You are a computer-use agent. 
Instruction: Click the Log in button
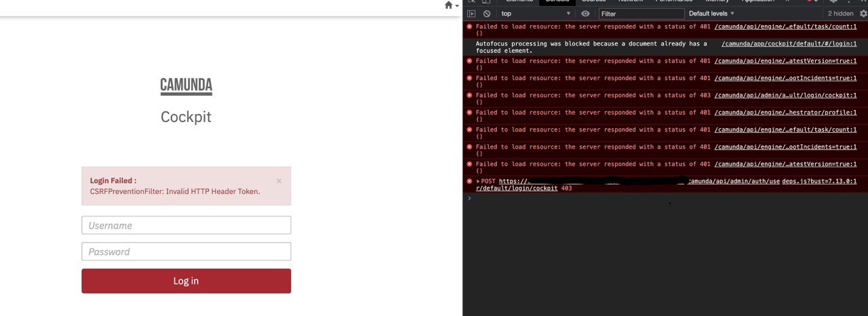tap(186, 281)
